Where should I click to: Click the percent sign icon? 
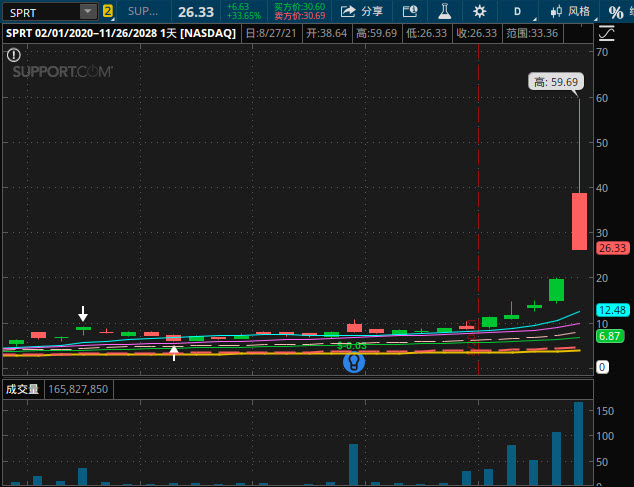click(x=616, y=13)
